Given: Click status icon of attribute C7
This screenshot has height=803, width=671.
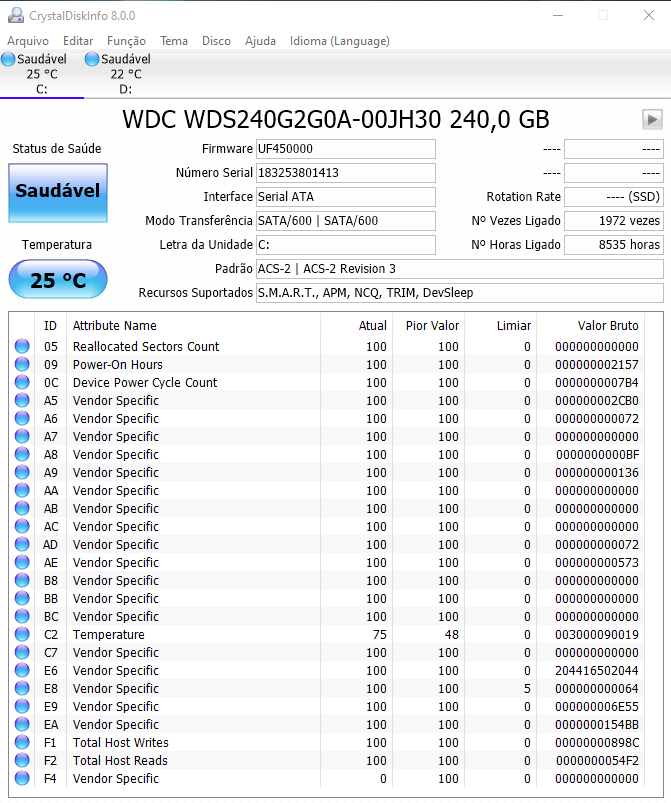Looking at the screenshot, I should point(22,652).
